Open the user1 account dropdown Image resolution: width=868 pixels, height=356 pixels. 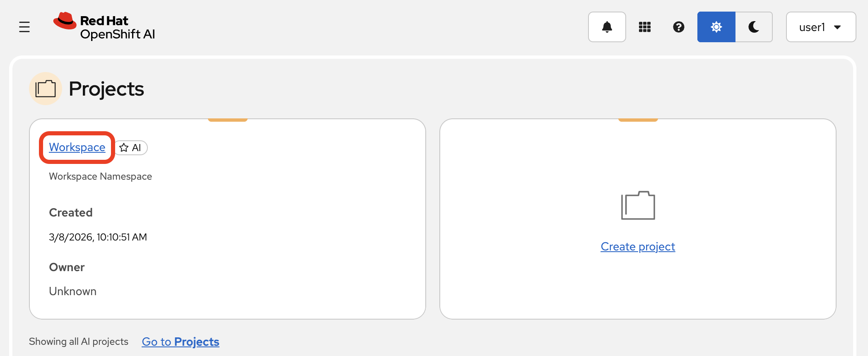[x=820, y=26]
